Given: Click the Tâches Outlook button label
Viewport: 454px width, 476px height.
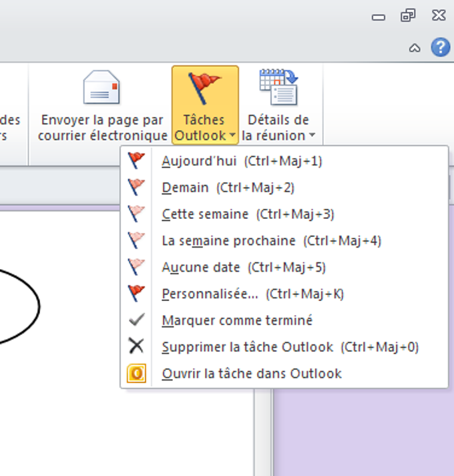Looking at the screenshot, I should point(202,128).
